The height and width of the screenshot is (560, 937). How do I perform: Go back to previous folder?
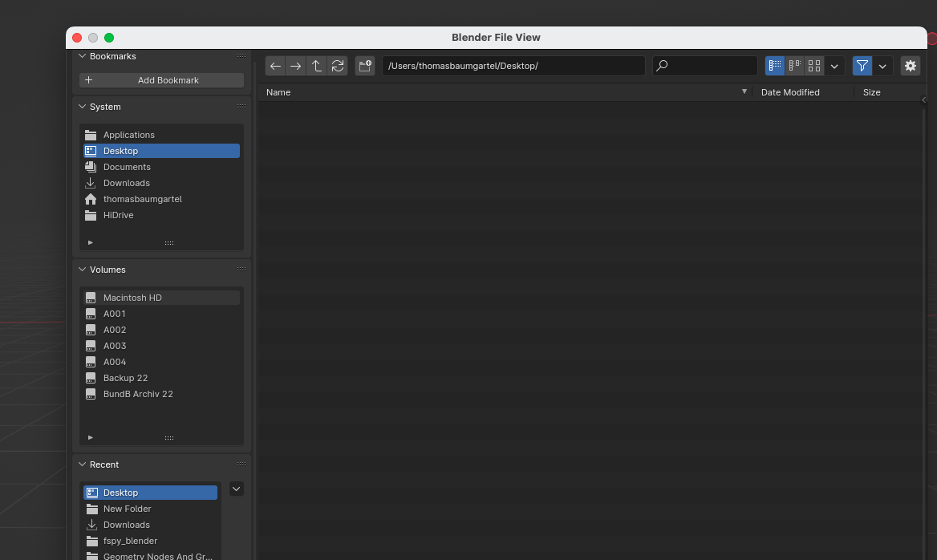[x=275, y=66]
